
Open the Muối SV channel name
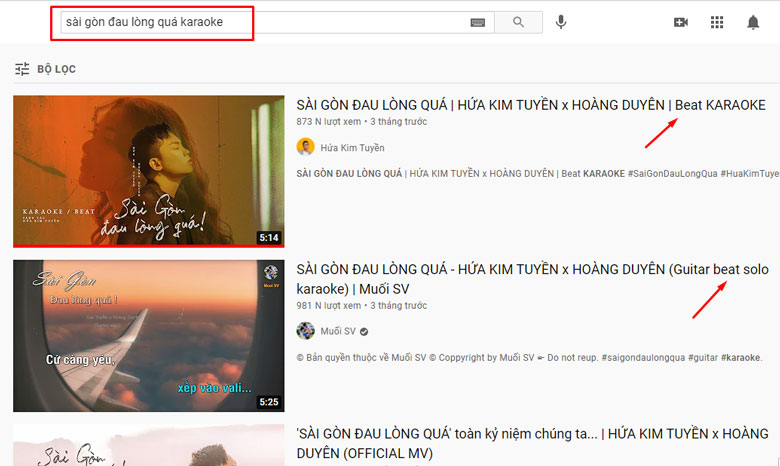(x=338, y=331)
